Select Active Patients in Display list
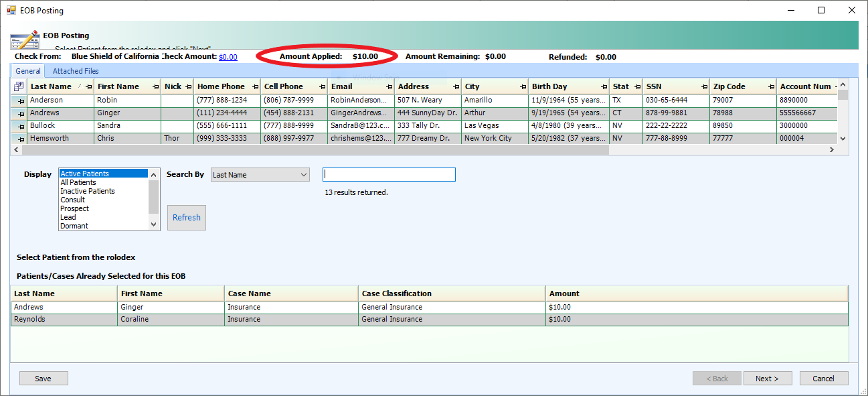Image resolution: width=868 pixels, height=396 pixels. tap(104, 174)
